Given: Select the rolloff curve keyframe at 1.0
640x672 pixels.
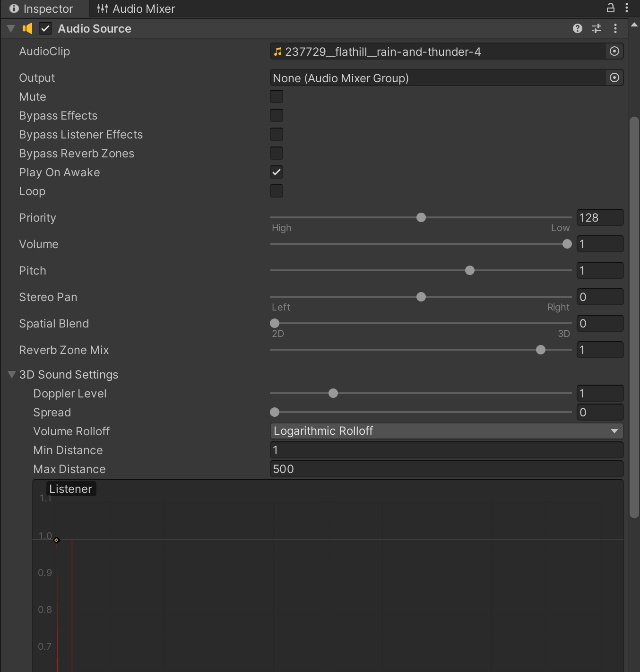Looking at the screenshot, I should (56, 540).
